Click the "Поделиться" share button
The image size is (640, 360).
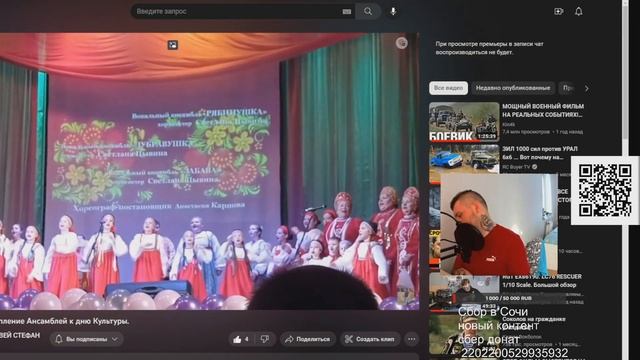tap(308, 339)
